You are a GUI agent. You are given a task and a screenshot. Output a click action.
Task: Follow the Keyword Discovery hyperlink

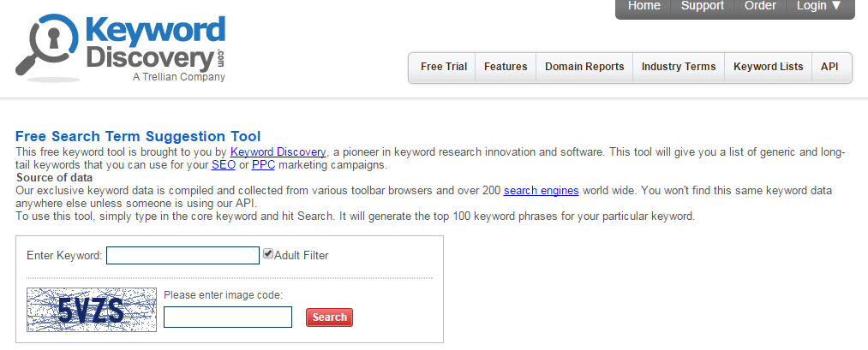pyautogui.click(x=278, y=151)
